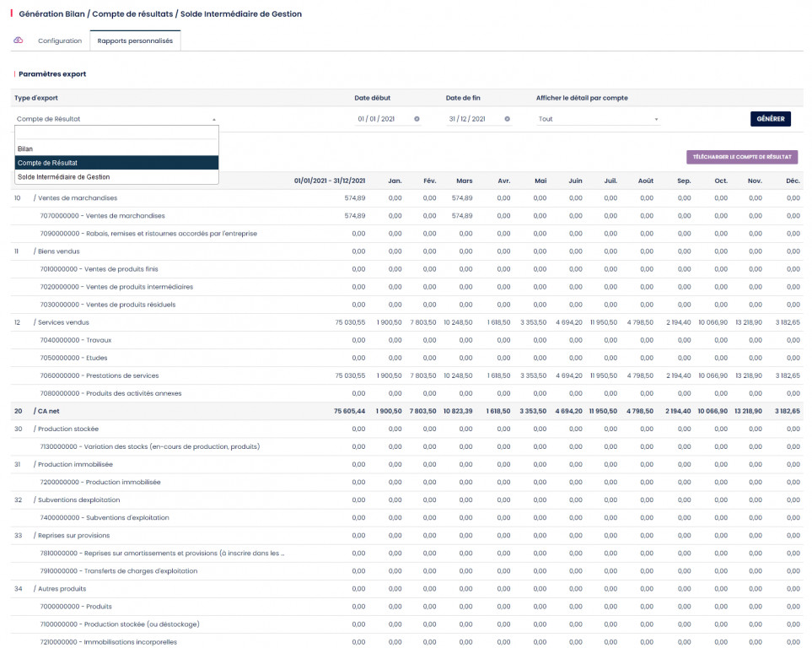Click the Services vendus row label
812x648 pixels.
point(63,322)
